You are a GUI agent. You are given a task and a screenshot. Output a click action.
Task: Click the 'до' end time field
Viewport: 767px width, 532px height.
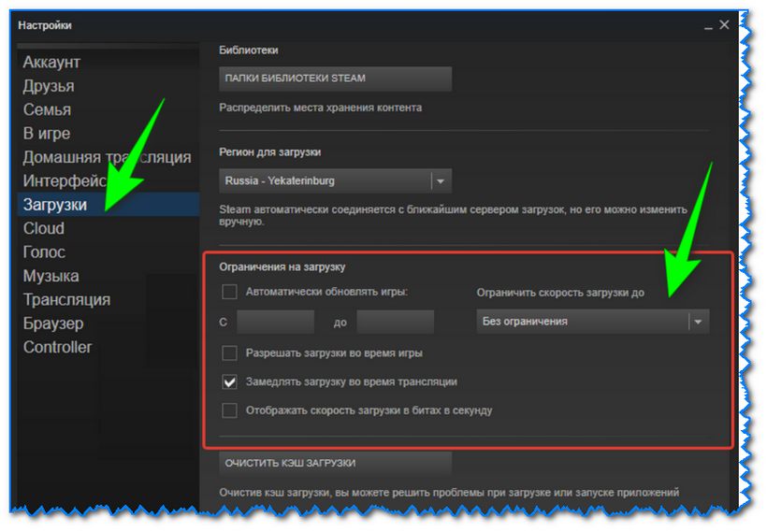pyautogui.click(x=396, y=322)
